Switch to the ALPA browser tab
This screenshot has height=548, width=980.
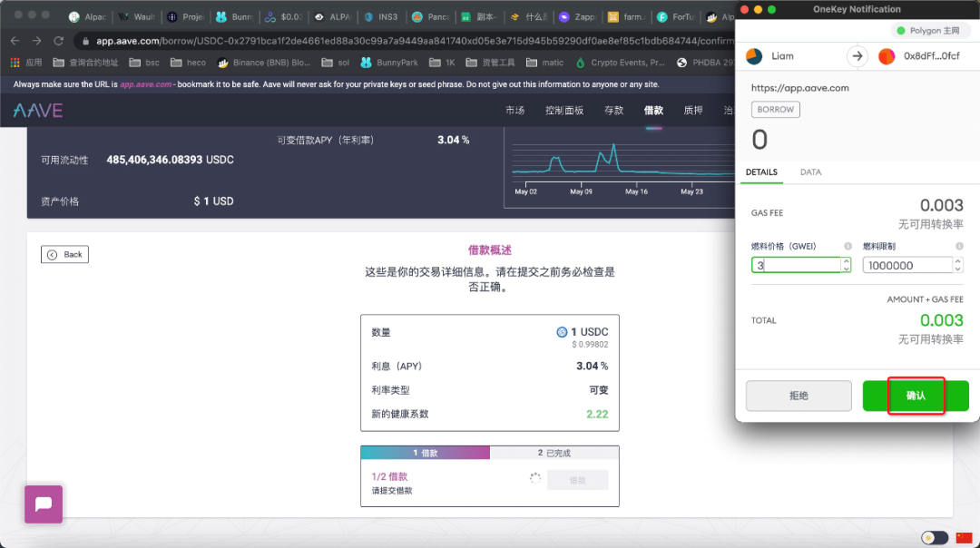(x=333, y=17)
